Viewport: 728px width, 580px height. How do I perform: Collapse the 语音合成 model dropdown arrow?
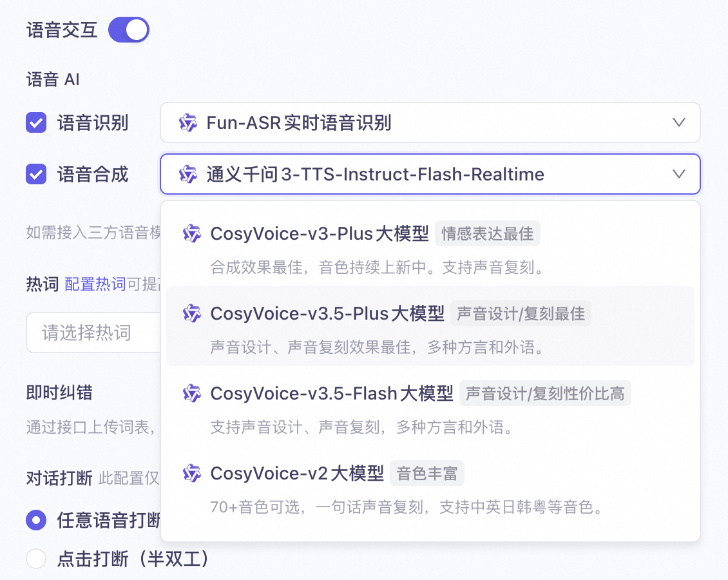click(x=678, y=174)
